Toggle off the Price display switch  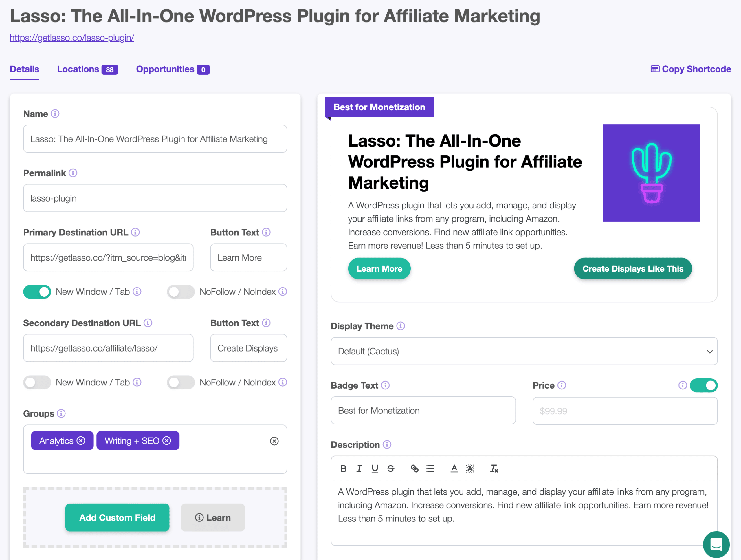(x=703, y=385)
